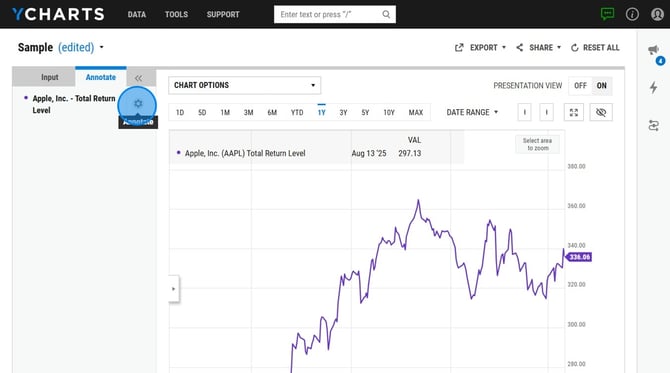Open the DATA menu
This screenshot has width=670, height=373.
(x=136, y=15)
